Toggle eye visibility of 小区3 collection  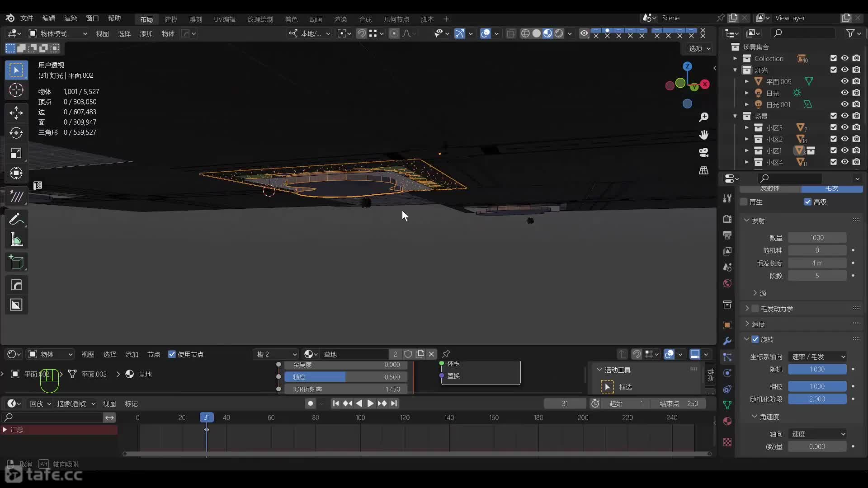[x=844, y=127]
